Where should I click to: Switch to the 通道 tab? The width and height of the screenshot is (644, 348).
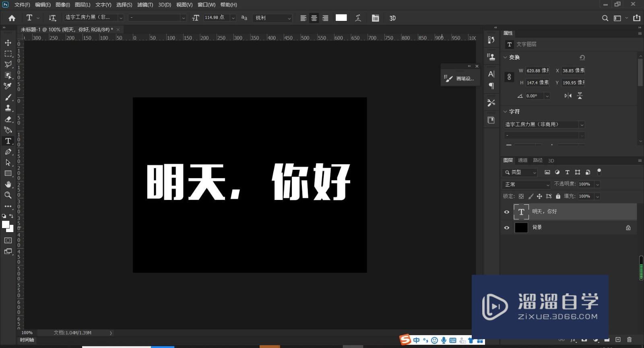[x=522, y=160]
